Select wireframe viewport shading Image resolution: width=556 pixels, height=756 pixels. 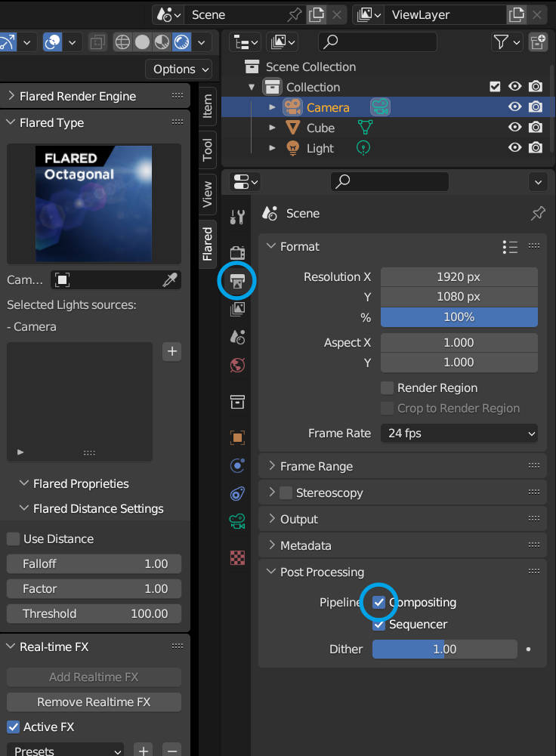tap(122, 42)
